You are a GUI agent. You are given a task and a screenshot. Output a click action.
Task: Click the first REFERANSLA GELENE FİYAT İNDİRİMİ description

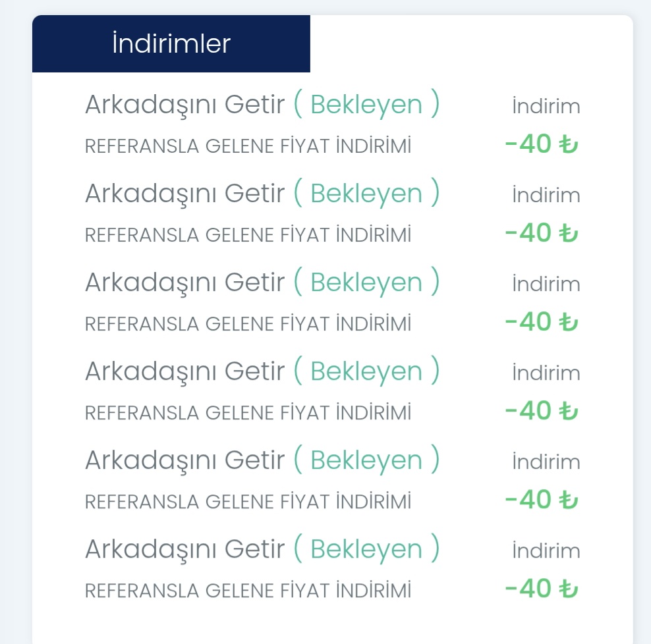248,146
